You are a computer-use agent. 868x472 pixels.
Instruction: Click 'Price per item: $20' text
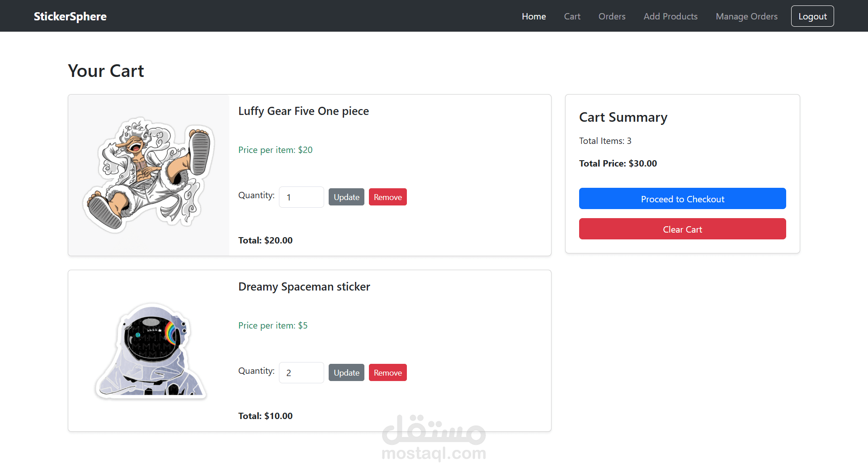tap(275, 150)
